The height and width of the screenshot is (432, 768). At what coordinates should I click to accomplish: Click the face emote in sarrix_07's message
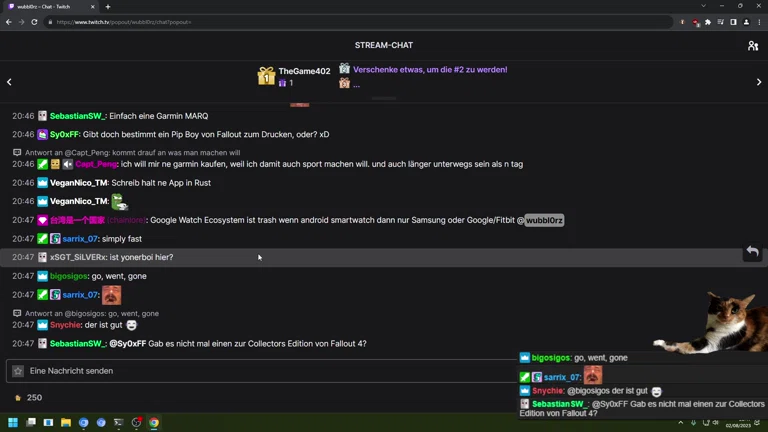coord(111,295)
